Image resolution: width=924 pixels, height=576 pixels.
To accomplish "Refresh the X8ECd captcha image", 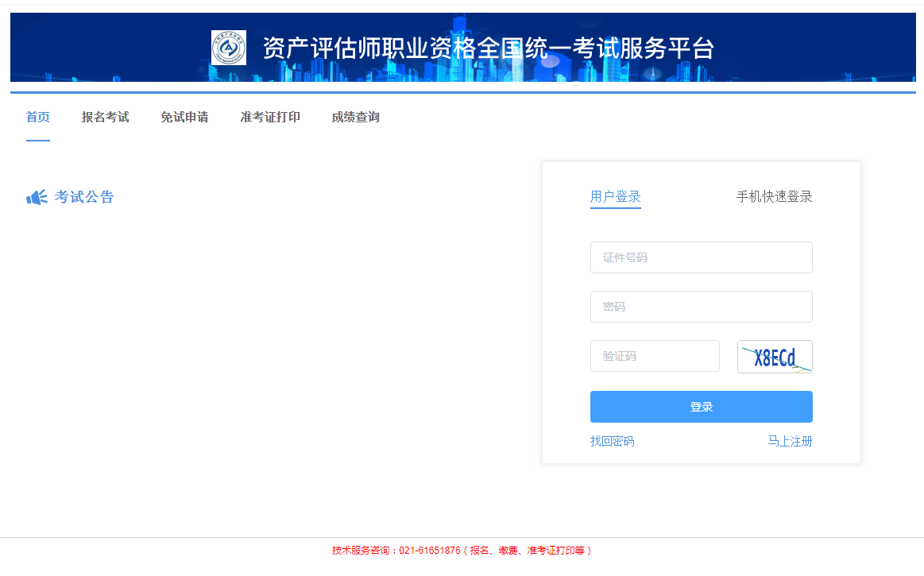I will point(775,357).
